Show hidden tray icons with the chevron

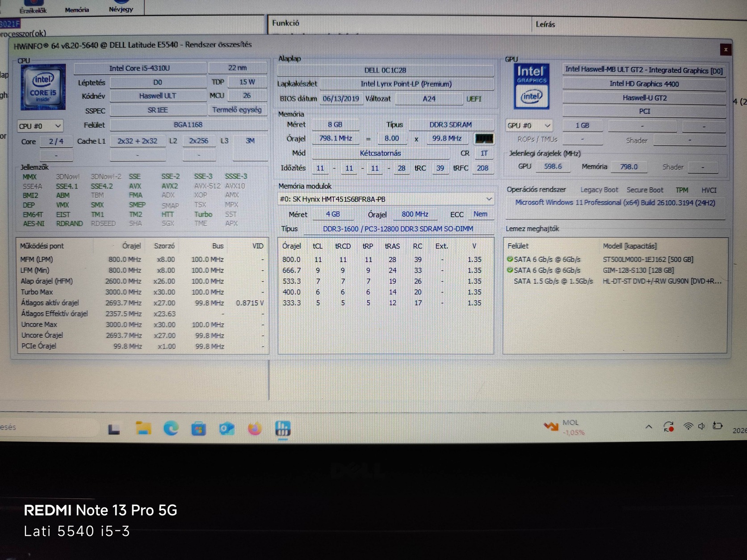[649, 427]
